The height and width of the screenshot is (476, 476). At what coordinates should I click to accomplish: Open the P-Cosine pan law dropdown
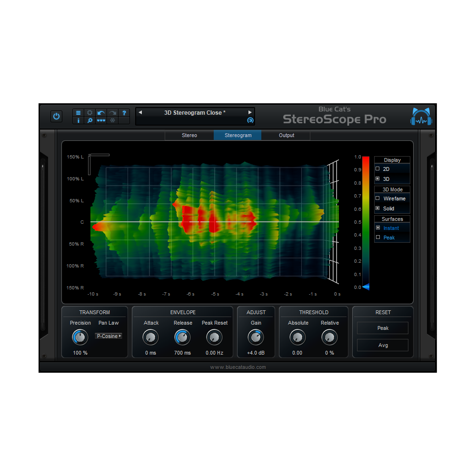(x=109, y=336)
